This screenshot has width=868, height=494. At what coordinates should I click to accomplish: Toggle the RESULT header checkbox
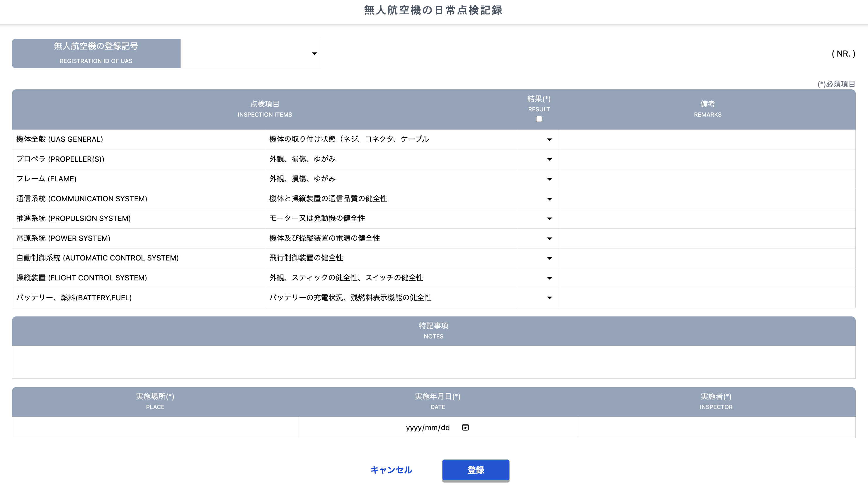[539, 119]
